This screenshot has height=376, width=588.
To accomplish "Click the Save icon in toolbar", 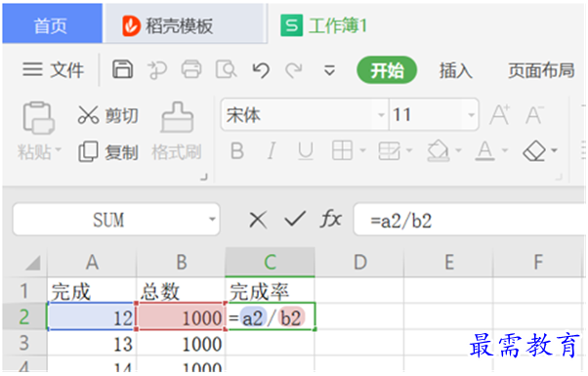I will coord(123,69).
